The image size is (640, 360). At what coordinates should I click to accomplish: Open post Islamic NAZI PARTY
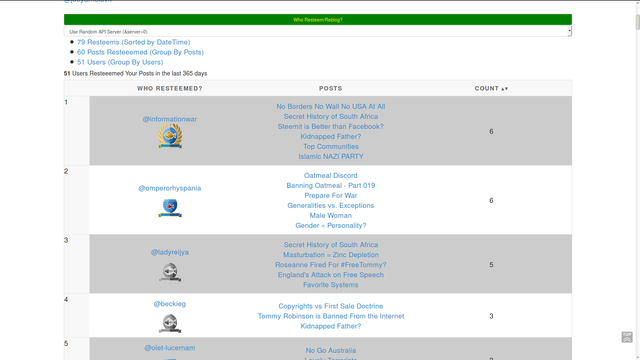[x=331, y=156]
